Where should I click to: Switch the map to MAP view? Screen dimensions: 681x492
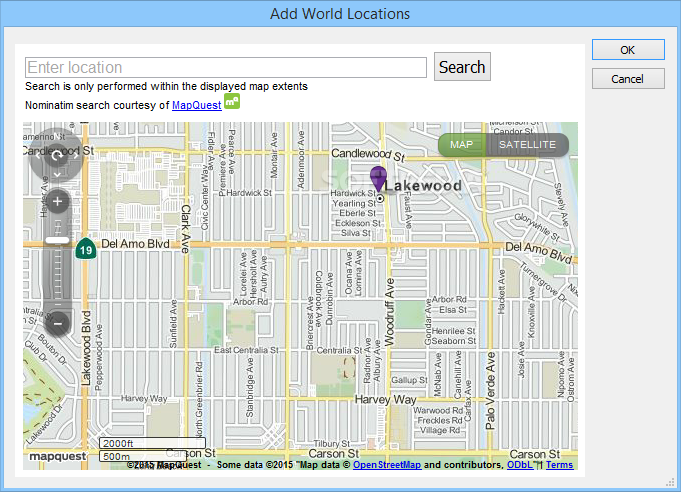461,145
